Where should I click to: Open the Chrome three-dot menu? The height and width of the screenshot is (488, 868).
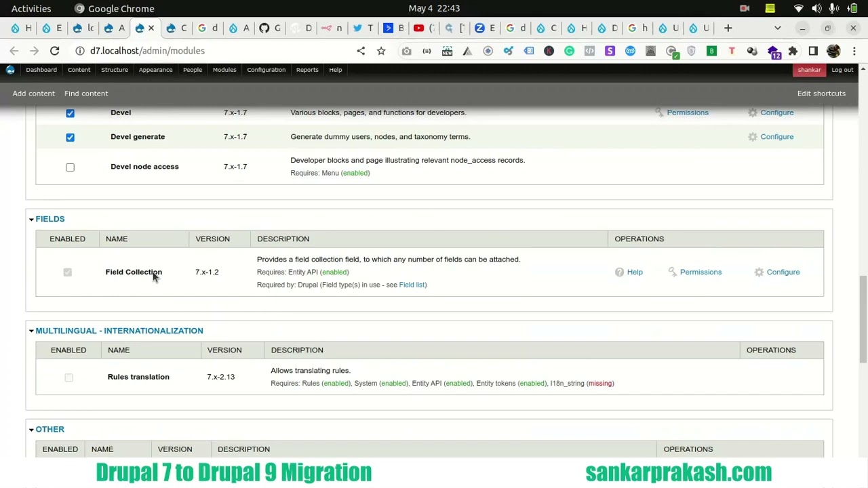click(854, 51)
